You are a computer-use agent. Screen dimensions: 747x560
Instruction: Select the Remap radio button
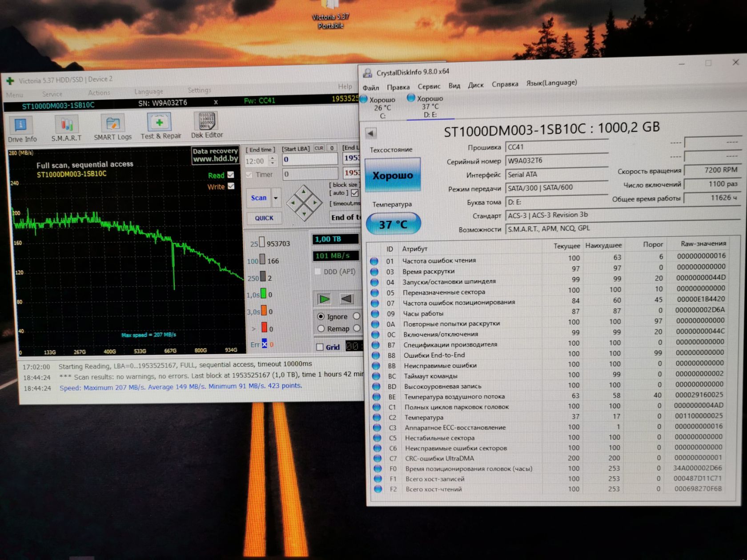[321, 328]
